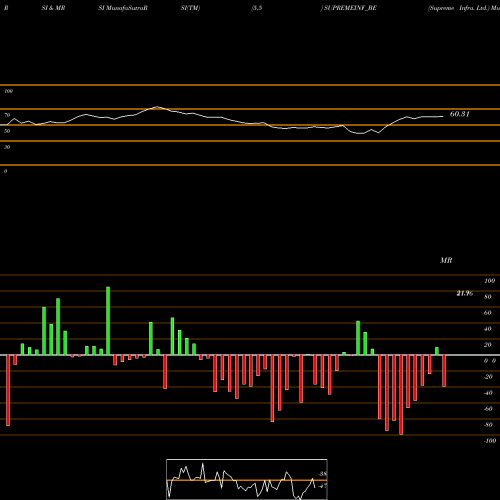
Task: Click the first red bar at the left edge
Action: 8,390
